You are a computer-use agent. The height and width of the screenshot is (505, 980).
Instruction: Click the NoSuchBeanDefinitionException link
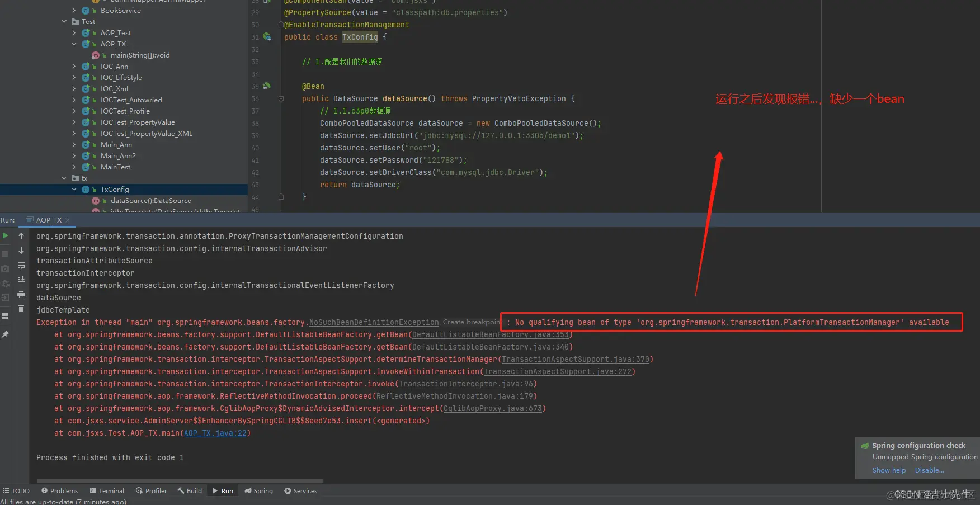[x=374, y=323]
